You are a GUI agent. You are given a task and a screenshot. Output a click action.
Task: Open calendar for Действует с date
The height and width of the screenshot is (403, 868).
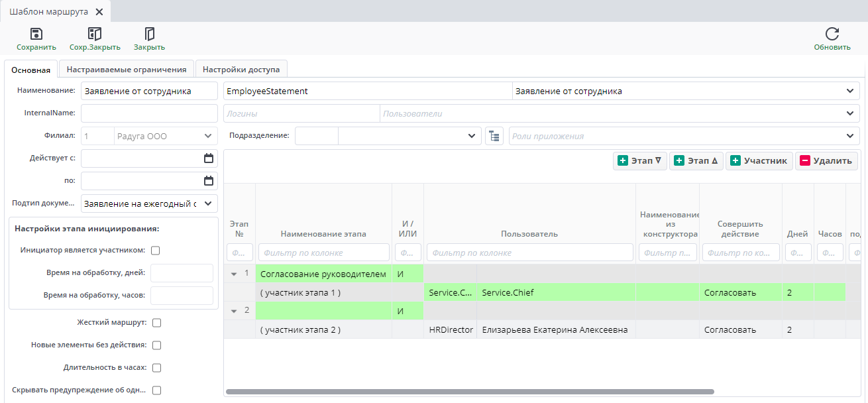[209, 158]
